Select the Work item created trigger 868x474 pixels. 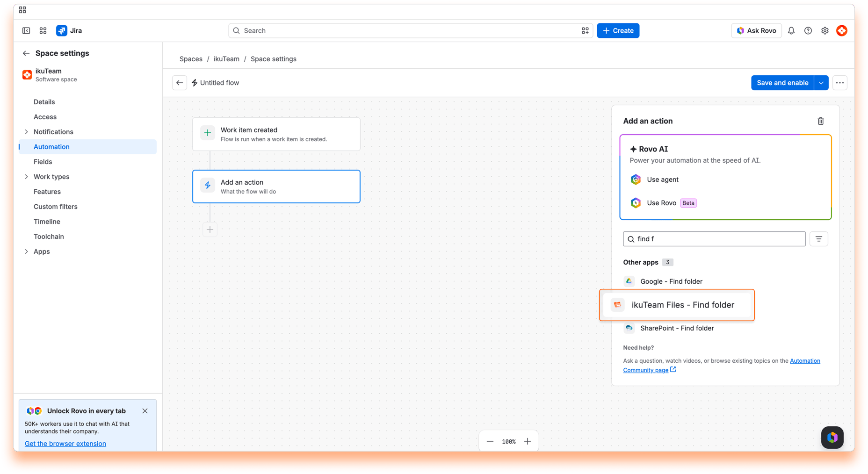[x=276, y=134]
